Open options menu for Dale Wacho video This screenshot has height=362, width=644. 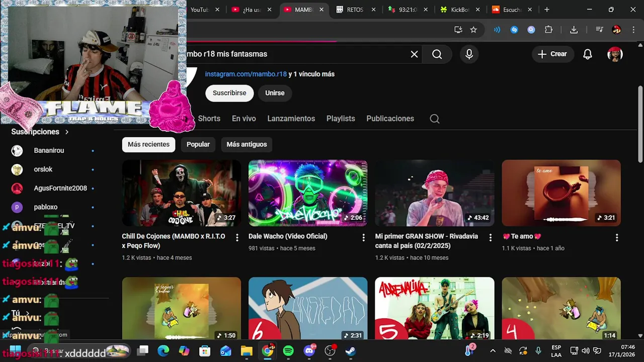click(363, 238)
